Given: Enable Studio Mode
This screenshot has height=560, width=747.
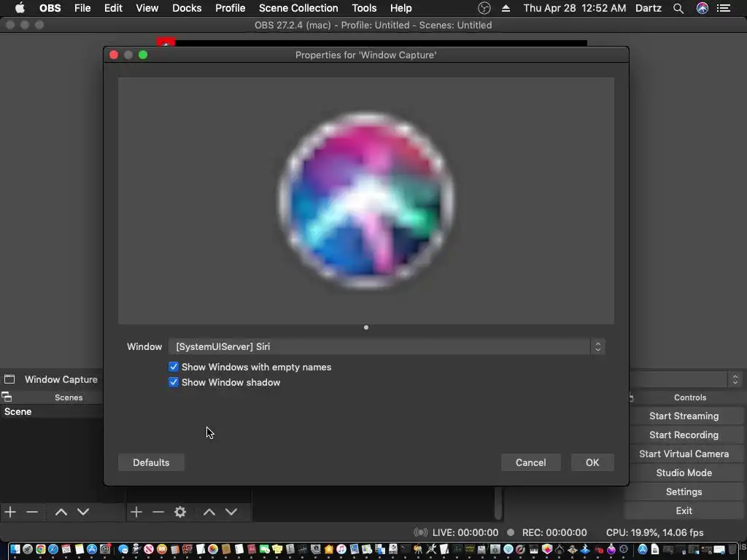Looking at the screenshot, I should (x=684, y=472).
